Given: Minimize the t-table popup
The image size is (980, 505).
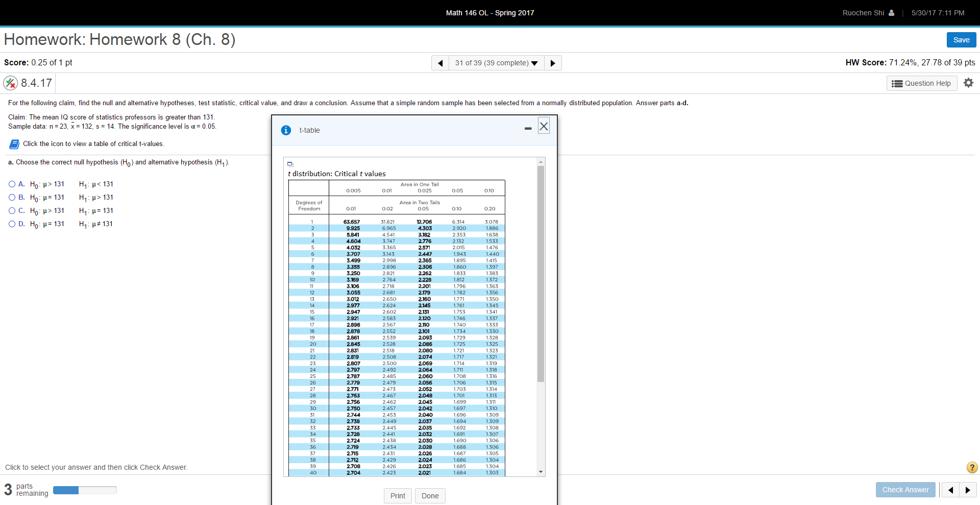Looking at the screenshot, I should click(528, 128).
